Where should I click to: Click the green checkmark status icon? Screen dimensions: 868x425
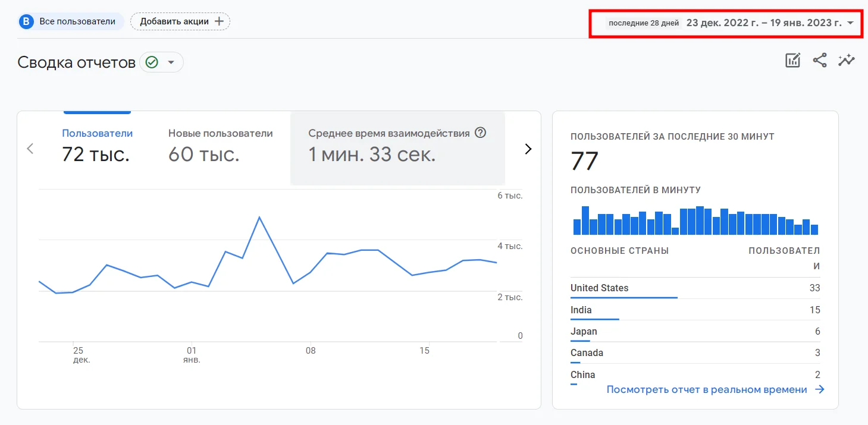pyautogui.click(x=152, y=62)
